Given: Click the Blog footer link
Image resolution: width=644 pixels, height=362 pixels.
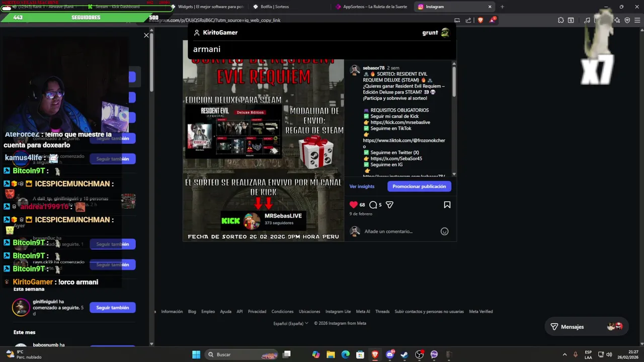Looking at the screenshot, I should pyautogui.click(x=192, y=311).
